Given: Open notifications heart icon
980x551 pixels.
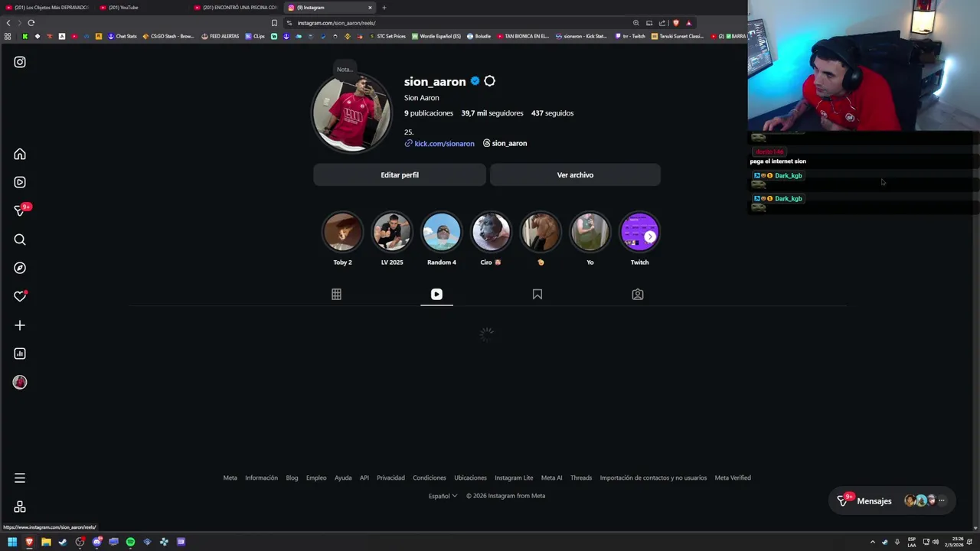Looking at the screenshot, I should 20,296.
